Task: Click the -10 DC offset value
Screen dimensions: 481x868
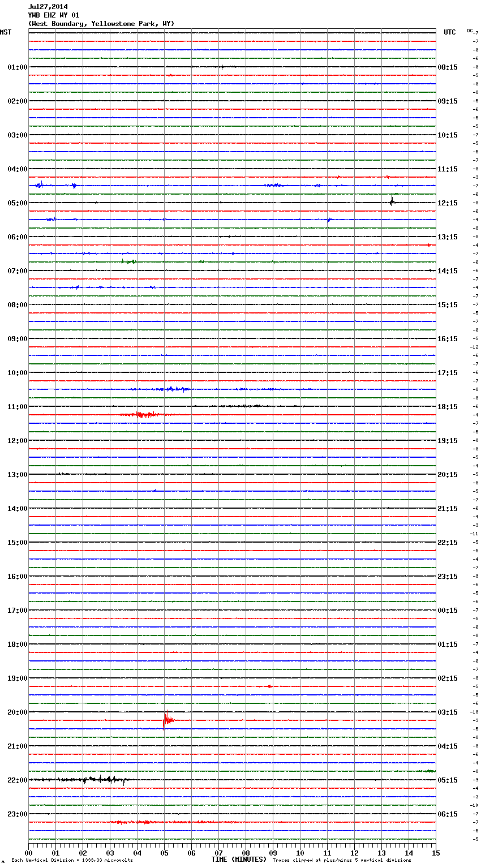Action: (475, 805)
